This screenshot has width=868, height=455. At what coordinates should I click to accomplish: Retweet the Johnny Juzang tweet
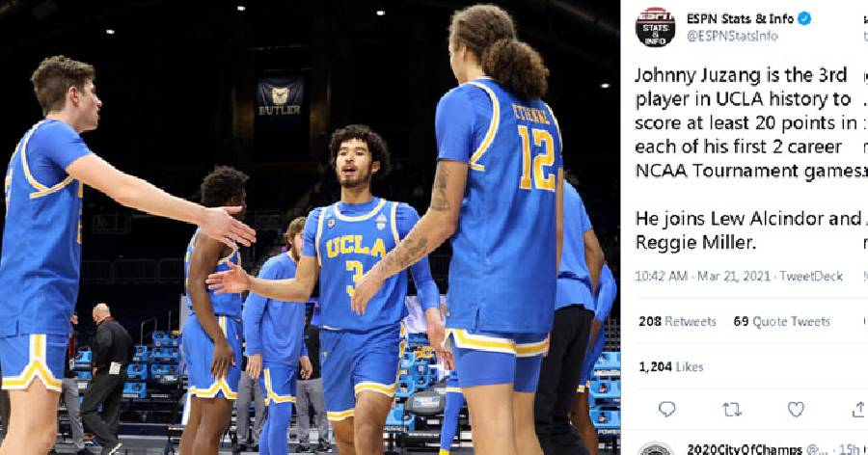(732, 410)
